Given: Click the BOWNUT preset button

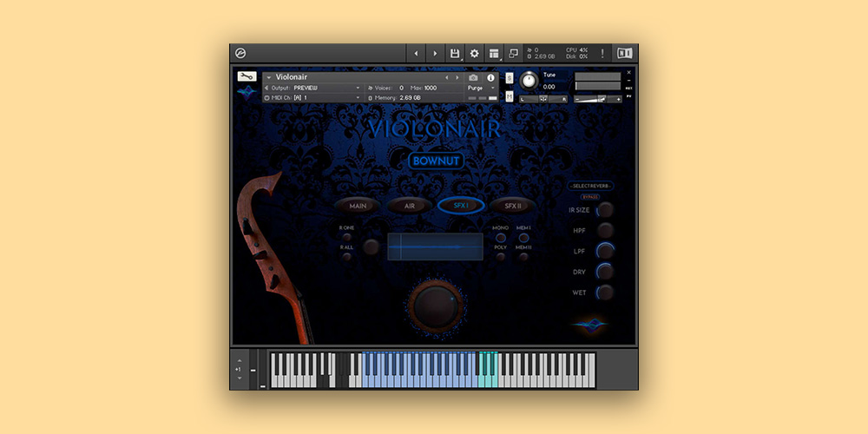Looking at the screenshot, I should click(x=437, y=161).
